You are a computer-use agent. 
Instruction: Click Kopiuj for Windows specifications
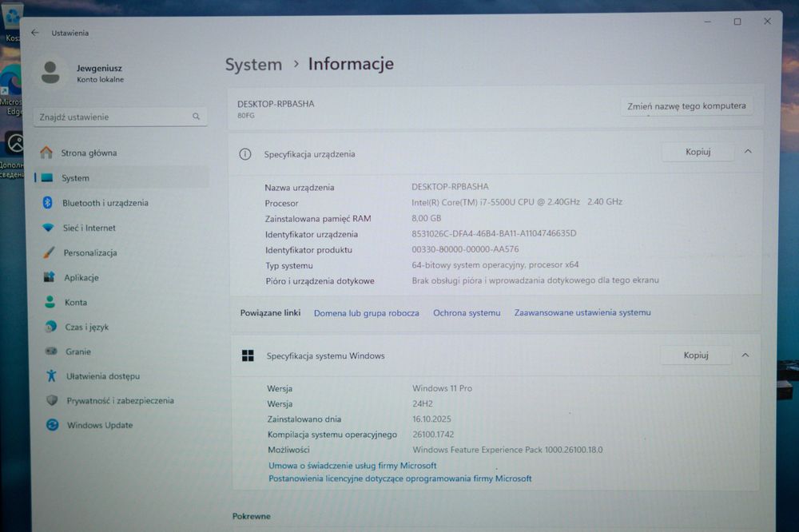click(696, 355)
